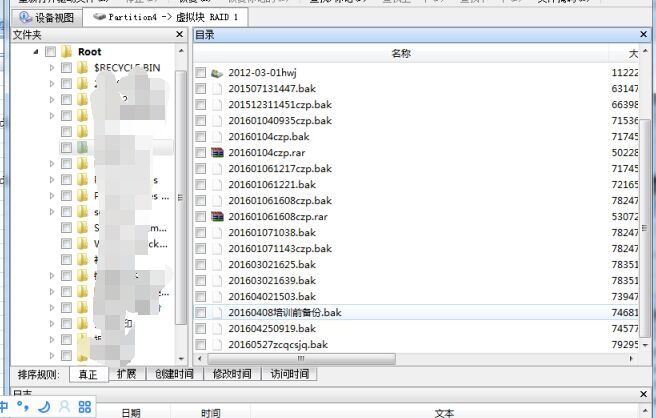Click the 20160104czp.rar archive icon

point(217,152)
